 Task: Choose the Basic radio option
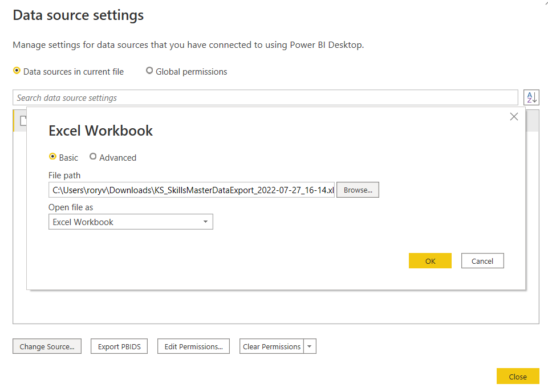tap(52, 157)
